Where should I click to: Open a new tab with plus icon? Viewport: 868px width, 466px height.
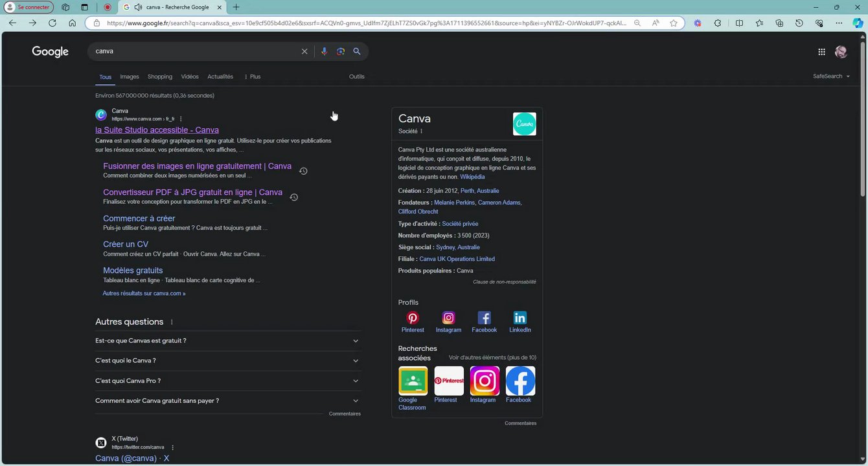pos(236,7)
